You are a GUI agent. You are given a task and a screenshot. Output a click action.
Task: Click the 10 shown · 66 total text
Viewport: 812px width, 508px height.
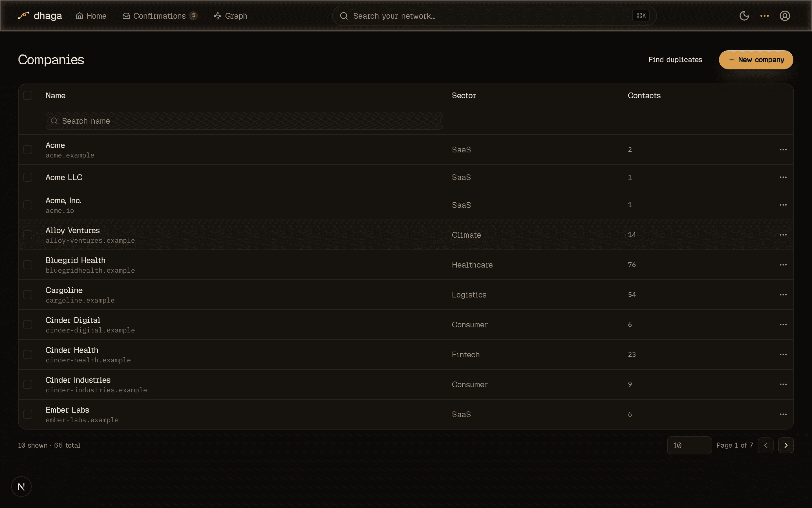pyautogui.click(x=49, y=445)
